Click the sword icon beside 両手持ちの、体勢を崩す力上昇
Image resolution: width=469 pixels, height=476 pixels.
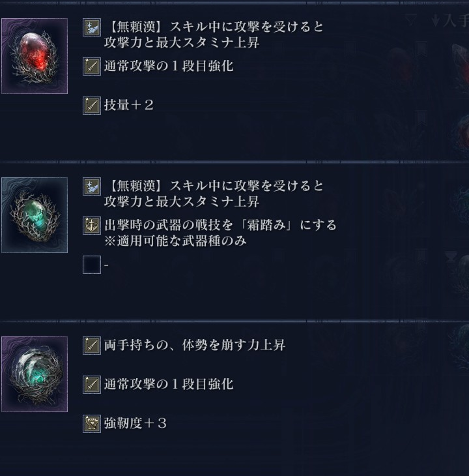(x=92, y=346)
